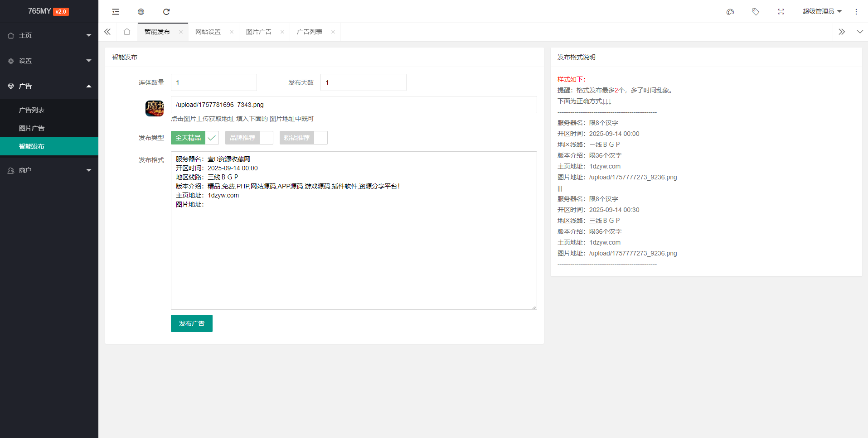Open the three-dot overflow menu
Screen dimensions: 868x438
tap(856, 11)
